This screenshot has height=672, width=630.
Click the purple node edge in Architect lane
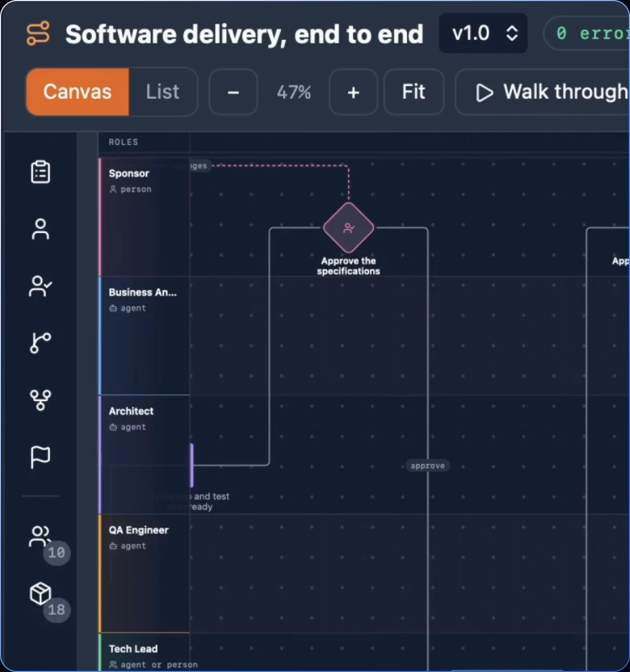click(192, 465)
